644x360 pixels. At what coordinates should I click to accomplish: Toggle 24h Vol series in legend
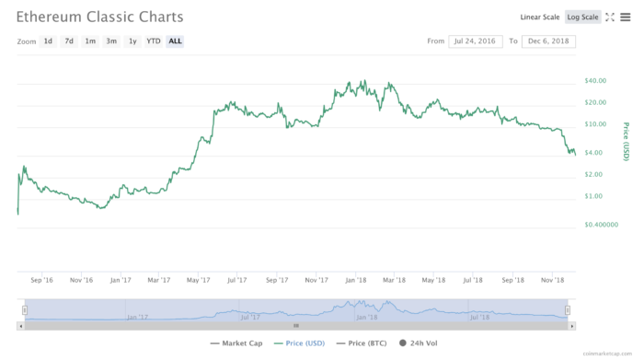[418, 343]
